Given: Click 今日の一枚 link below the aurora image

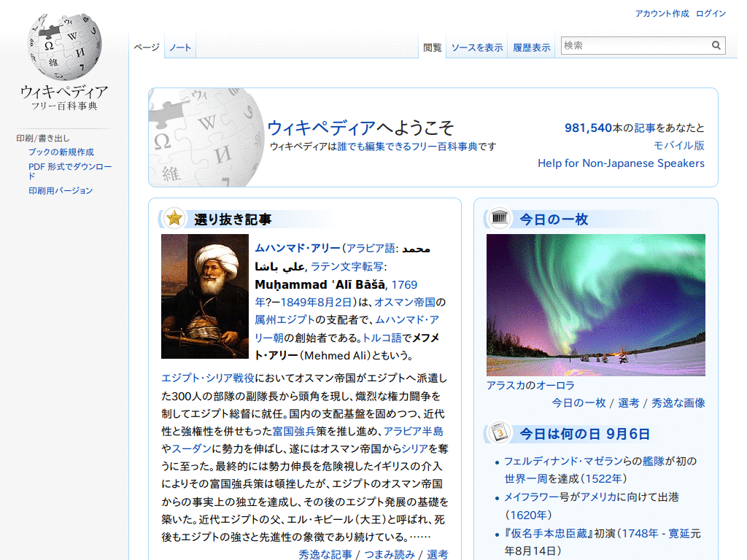Looking at the screenshot, I should [578, 402].
